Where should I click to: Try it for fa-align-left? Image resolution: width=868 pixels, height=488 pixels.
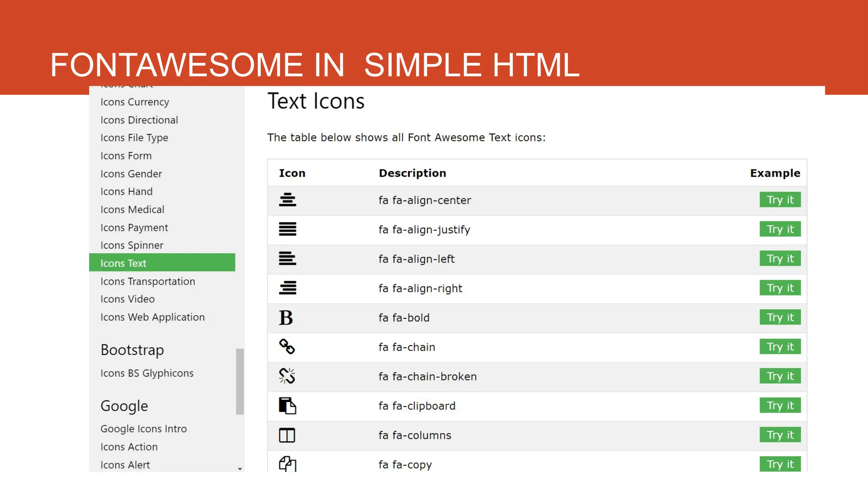coord(780,258)
